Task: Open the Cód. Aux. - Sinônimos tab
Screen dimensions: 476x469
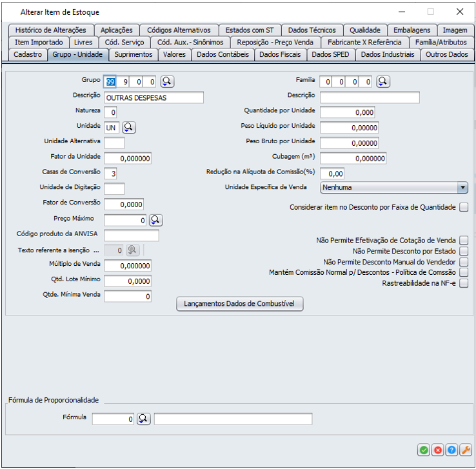Action: pos(190,42)
